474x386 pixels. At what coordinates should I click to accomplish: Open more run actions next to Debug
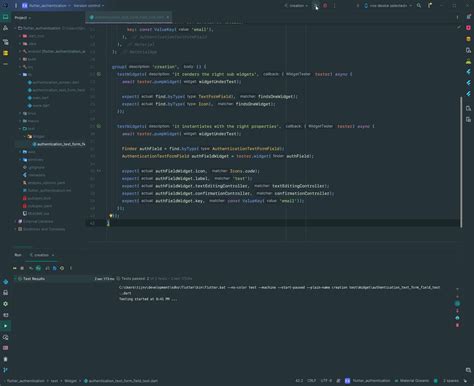(x=335, y=6)
